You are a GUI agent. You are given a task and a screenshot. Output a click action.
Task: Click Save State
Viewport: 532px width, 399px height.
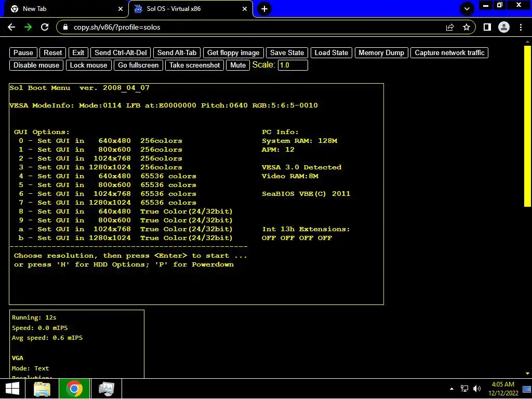point(287,52)
